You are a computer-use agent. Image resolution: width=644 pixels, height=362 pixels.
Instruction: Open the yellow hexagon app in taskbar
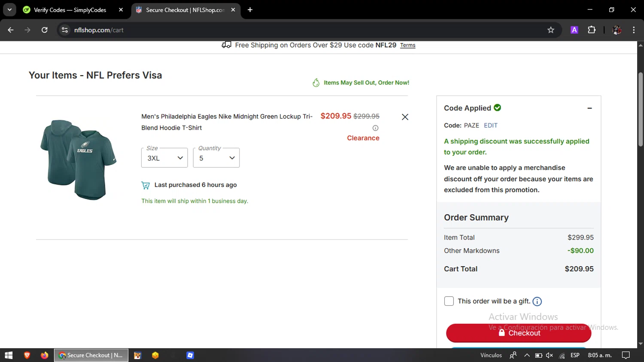(155, 355)
